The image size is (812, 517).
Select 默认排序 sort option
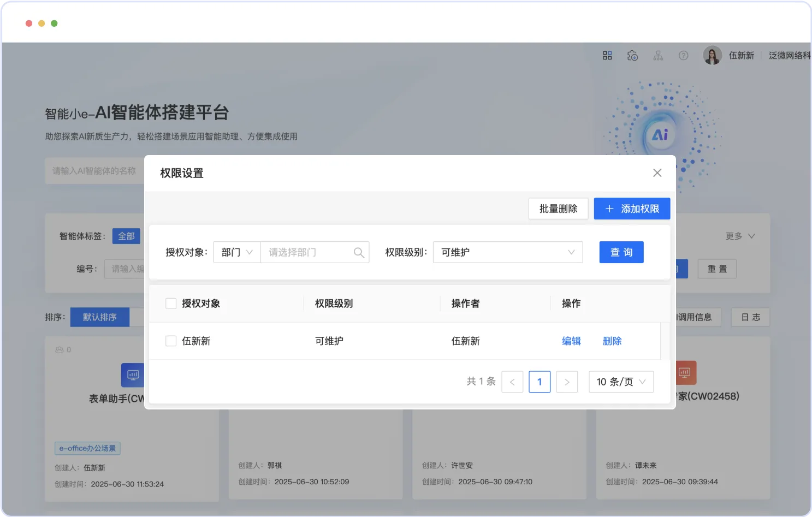click(x=100, y=317)
